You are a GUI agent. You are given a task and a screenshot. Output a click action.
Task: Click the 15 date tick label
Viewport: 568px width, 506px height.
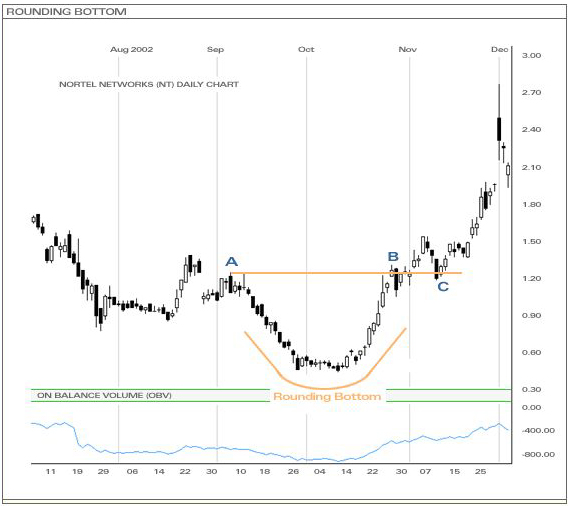[455, 471]
